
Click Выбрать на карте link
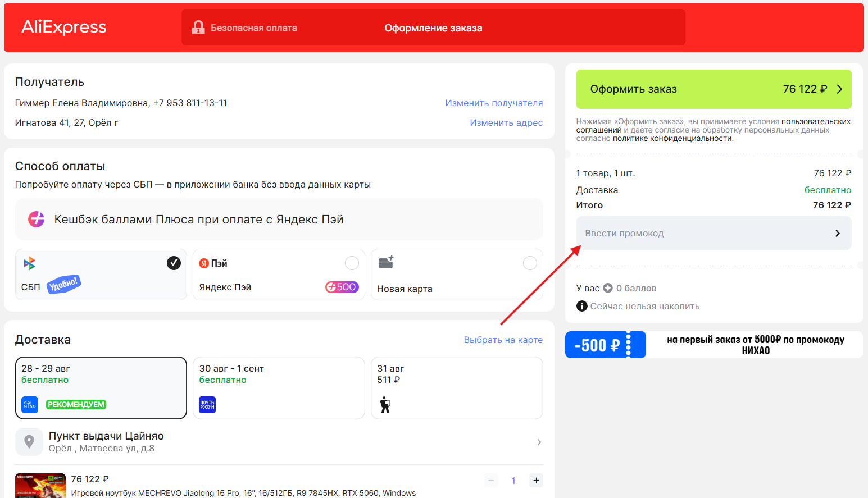[503, 340]
